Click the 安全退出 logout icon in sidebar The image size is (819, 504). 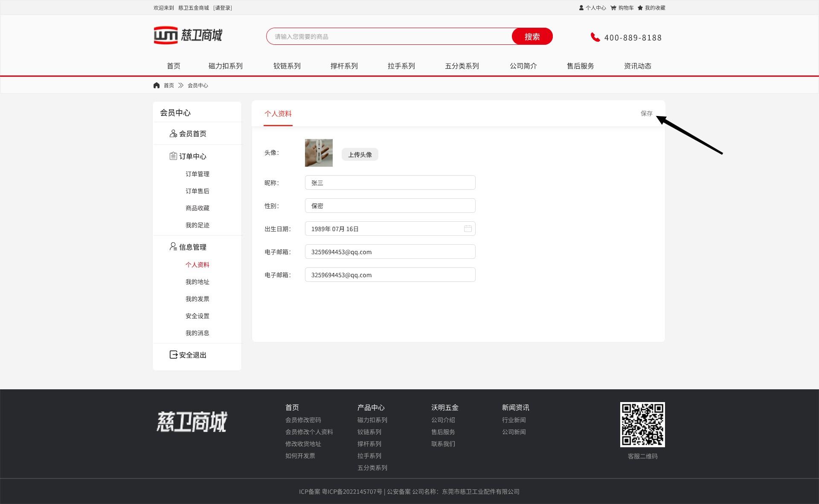[173, 355]
